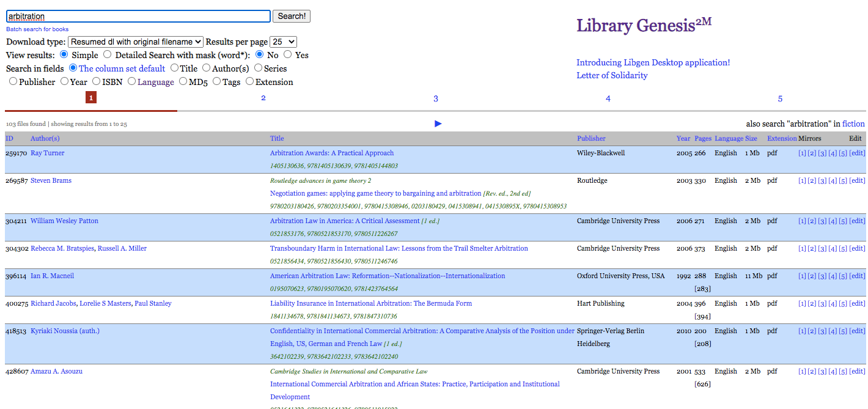This screenshot has height=409, width=868.
Task: Choose Yes for search with mask
Action: (288, 54)
